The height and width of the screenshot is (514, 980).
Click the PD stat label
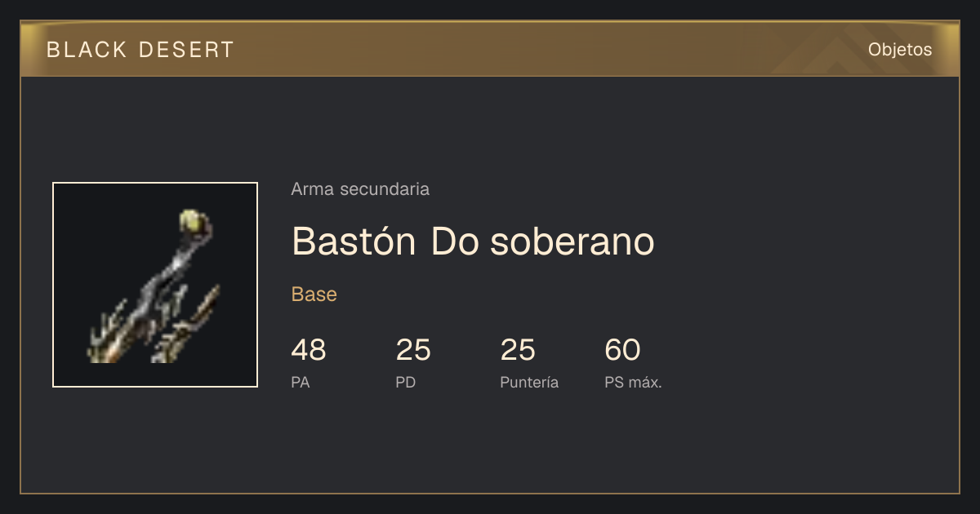406,383
